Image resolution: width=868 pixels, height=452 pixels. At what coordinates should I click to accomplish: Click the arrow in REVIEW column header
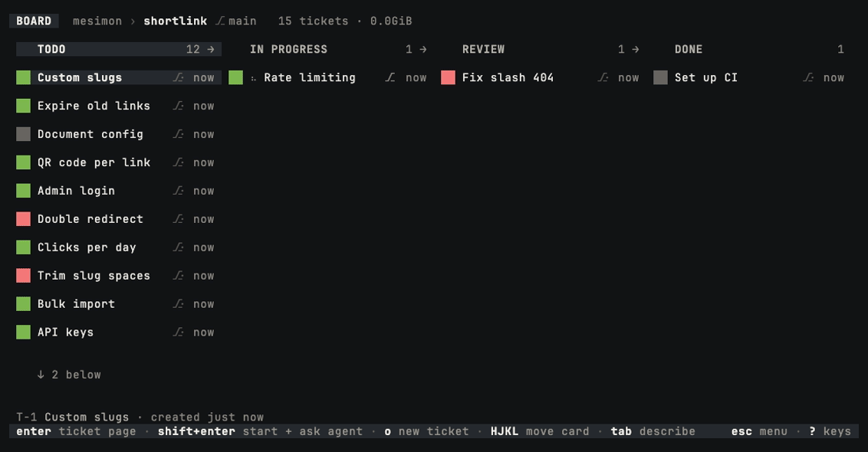(x=636, y=49)
